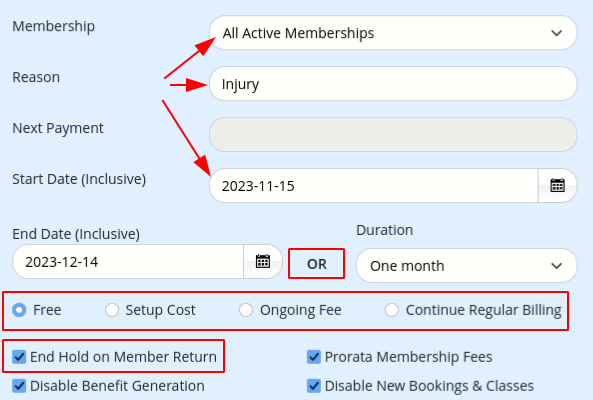Image resolution: width=593 pixels, height=400 pixels.
Task: Toggle Prorata Membership Fees checkbox
Action: (314, 357)
